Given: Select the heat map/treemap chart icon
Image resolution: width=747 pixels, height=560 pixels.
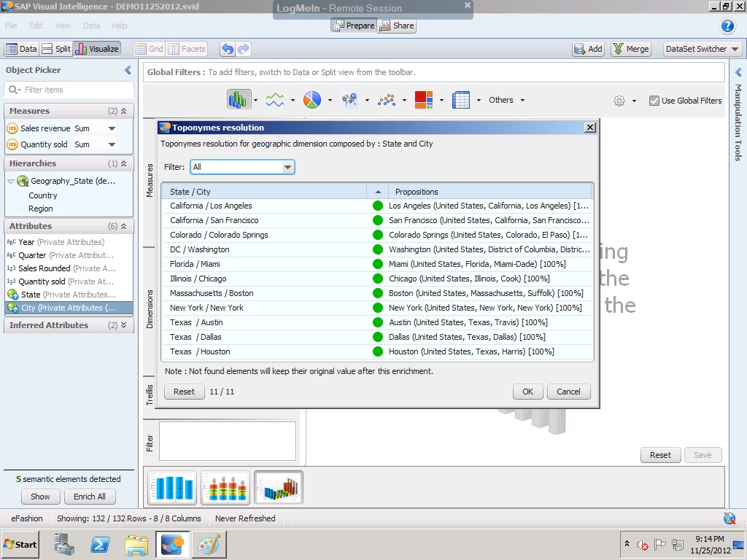Looking at the screenshot, I should pyautogui.click(x=424, y=100).
